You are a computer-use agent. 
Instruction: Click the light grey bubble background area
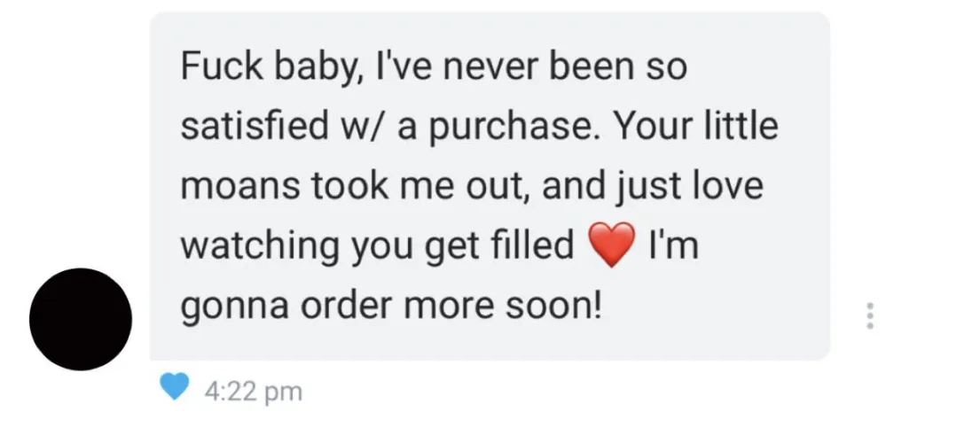tap(490, 186)
